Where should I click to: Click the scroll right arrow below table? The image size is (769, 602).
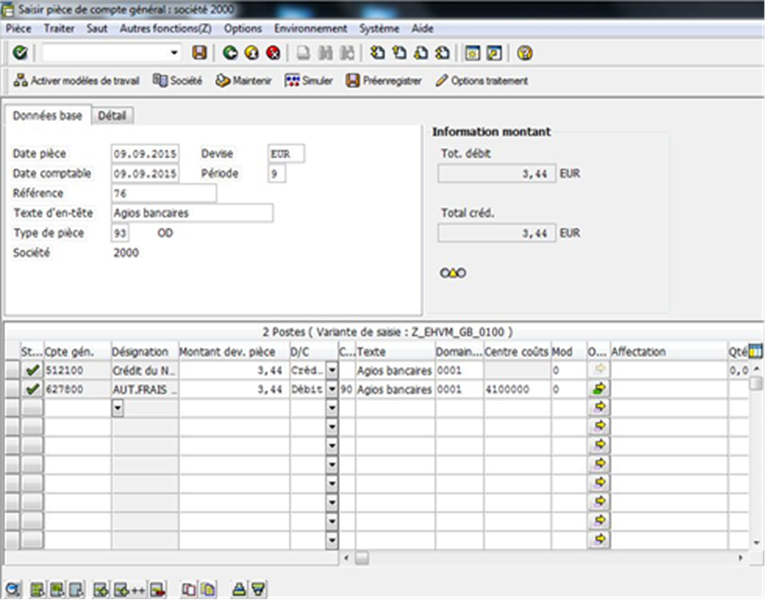741,558
